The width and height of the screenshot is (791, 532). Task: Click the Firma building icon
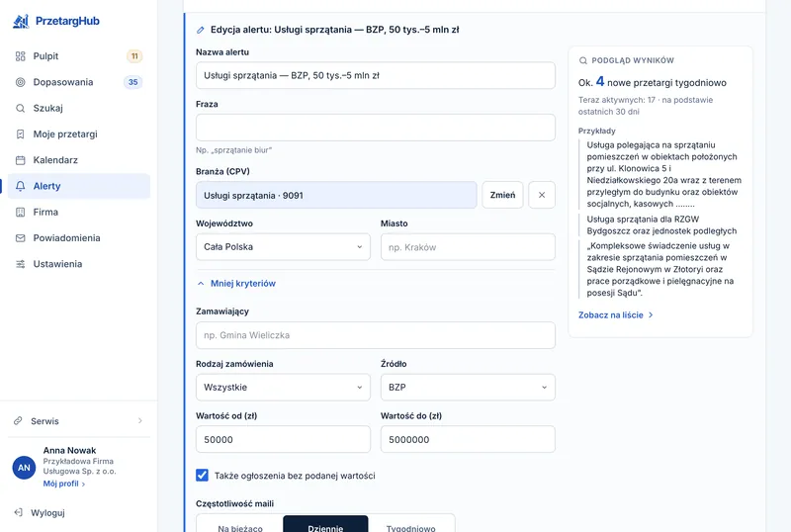coord(20,212)
